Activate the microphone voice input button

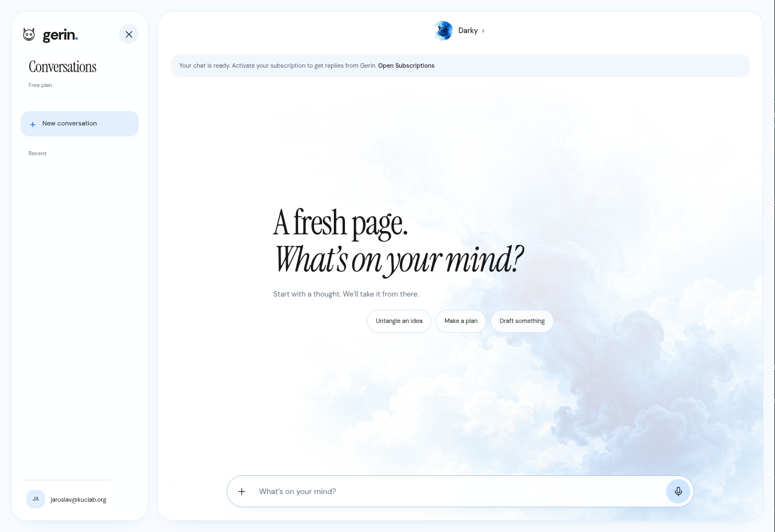pyautogui.click(x=678, y=491)
